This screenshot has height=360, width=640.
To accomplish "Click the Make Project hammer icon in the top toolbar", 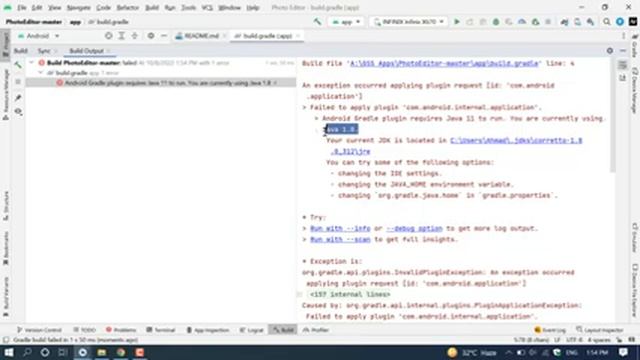I will [x=317, y=22].
